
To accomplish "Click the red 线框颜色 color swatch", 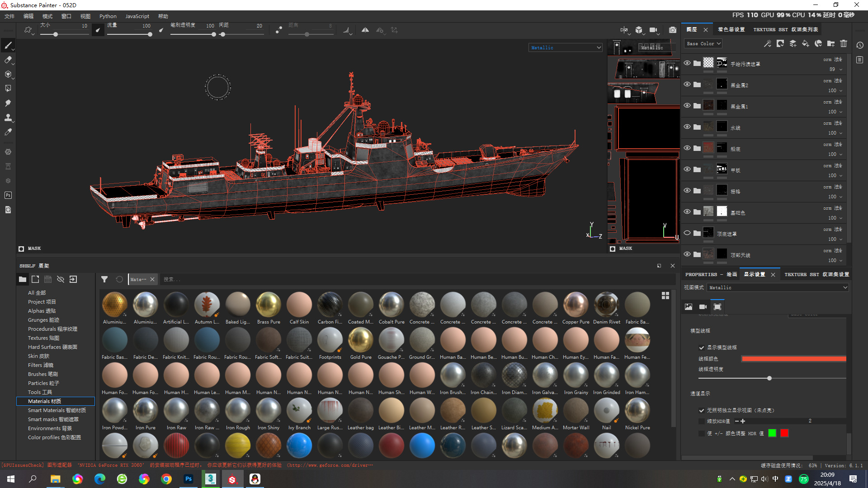I will (x=793, y=359).
